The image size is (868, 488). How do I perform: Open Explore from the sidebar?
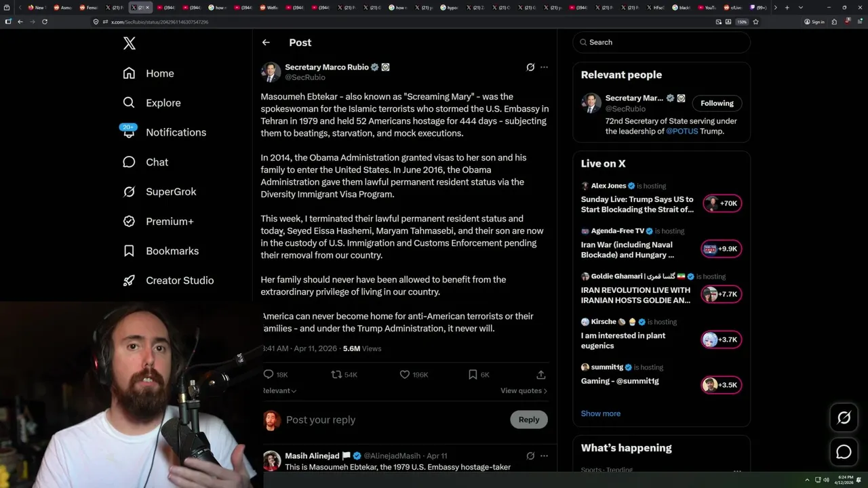[152, 103]
